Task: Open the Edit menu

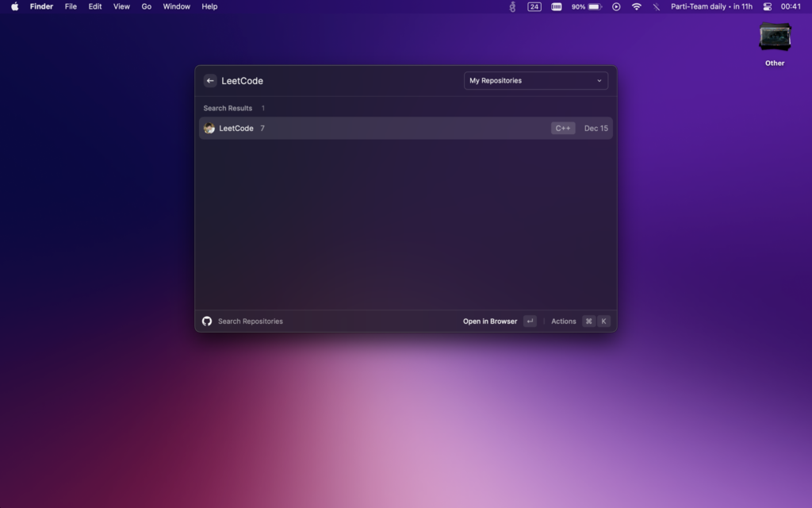Action: tap(95, 6)
